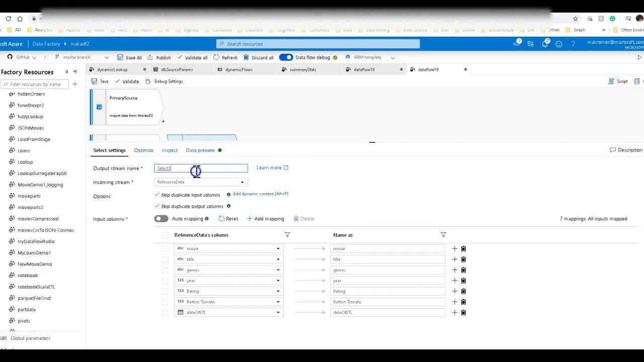The height and width of the screenshot is (362, 644).
Task: Open Debug Settings
Action: point(164,81)
